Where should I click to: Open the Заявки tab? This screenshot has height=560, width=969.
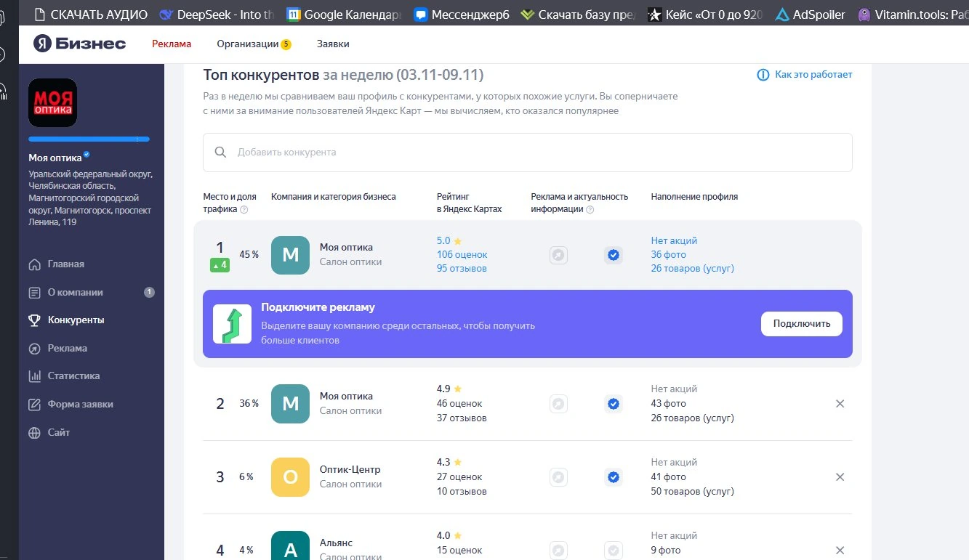pyautogui.click(x=333, y=44)
